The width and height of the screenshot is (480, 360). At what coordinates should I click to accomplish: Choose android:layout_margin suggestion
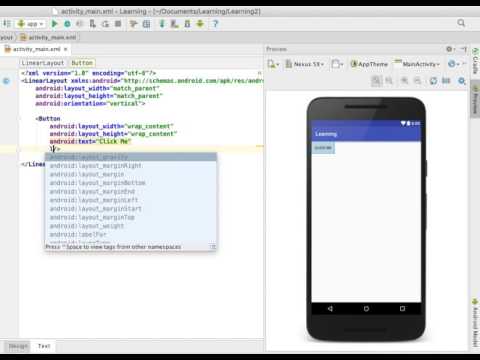(x=131, y=174)
